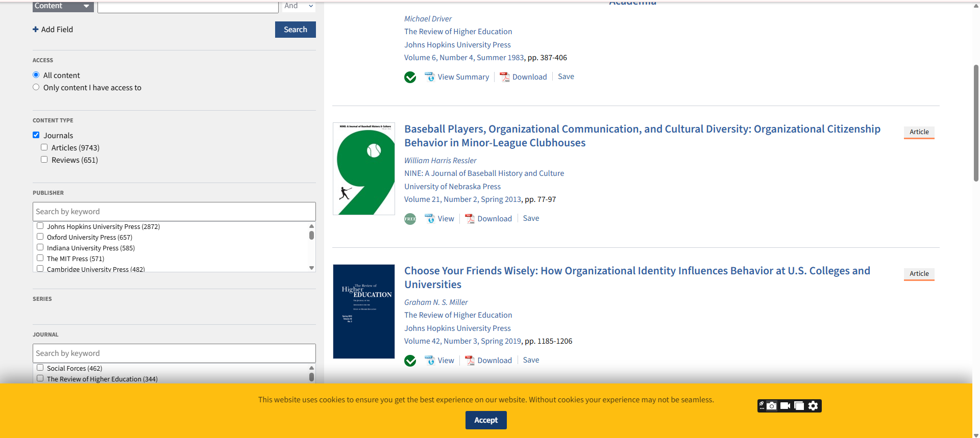Screen dimensions: 980x438
Task: Open the Content field dropdown
Action: (63, 6)
